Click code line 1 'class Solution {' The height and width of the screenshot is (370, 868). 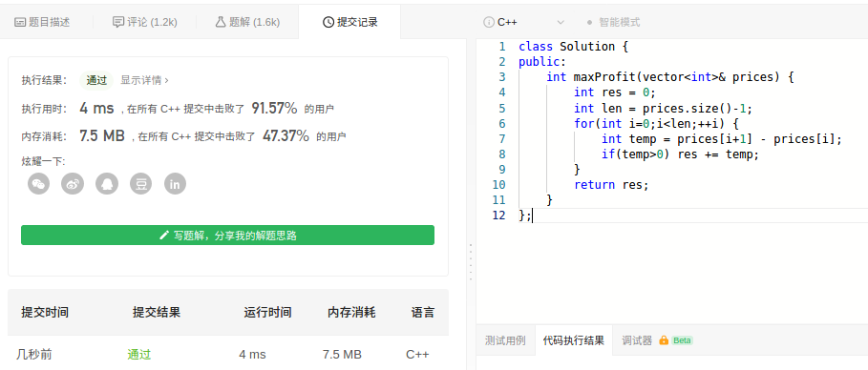click(x=574, y=47)
